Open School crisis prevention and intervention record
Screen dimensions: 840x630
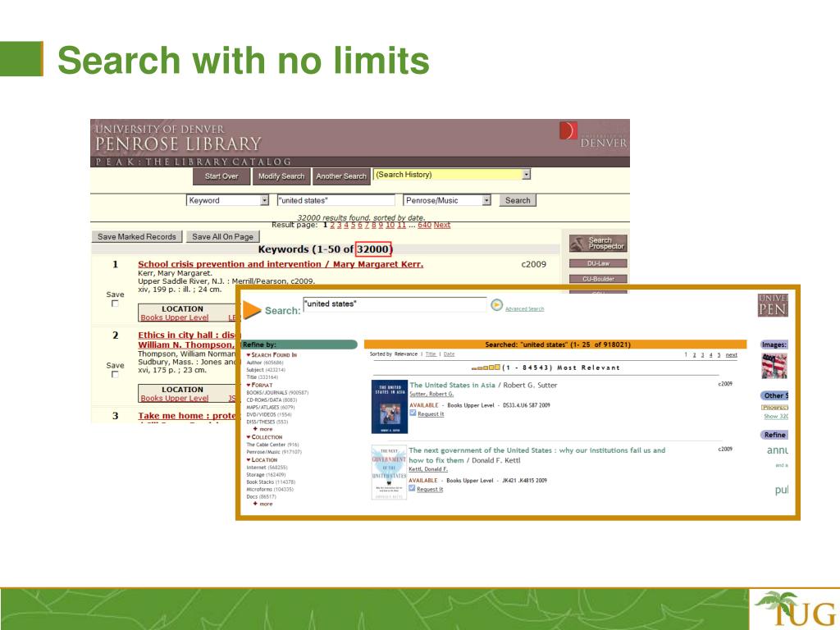tap(281, 264)
